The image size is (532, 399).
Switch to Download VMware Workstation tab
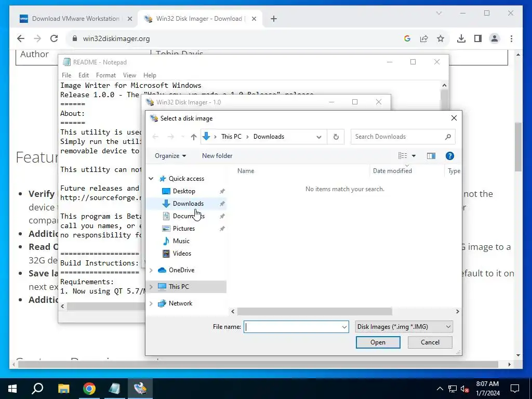(76, 19)
